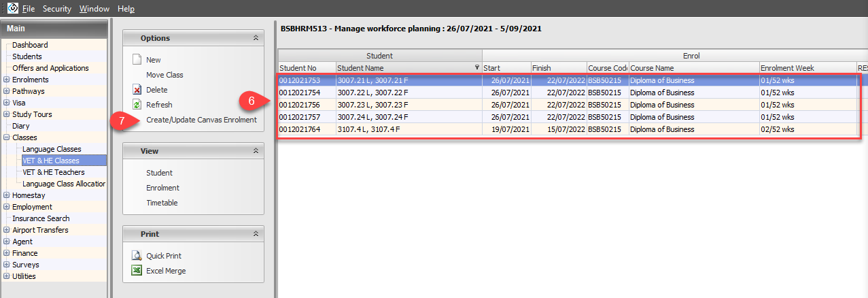
Task: Expand the Finance tree node
Action: [7, 253]
